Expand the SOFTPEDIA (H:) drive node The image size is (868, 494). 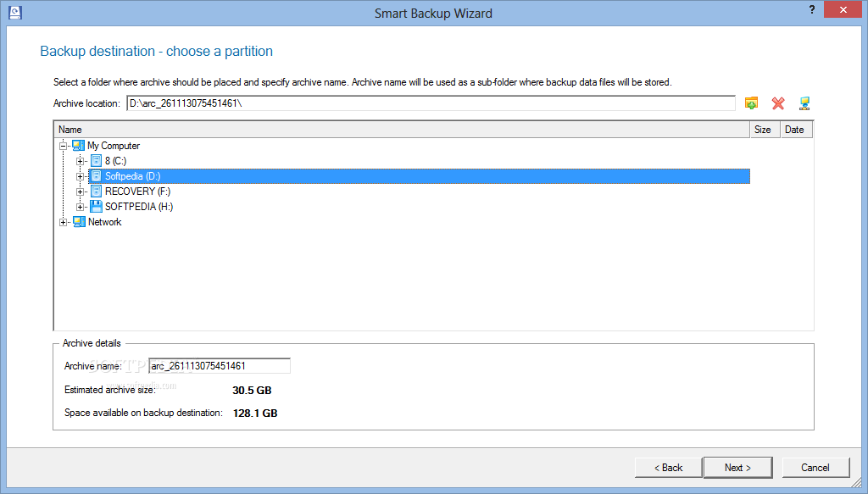coord(81,207)
